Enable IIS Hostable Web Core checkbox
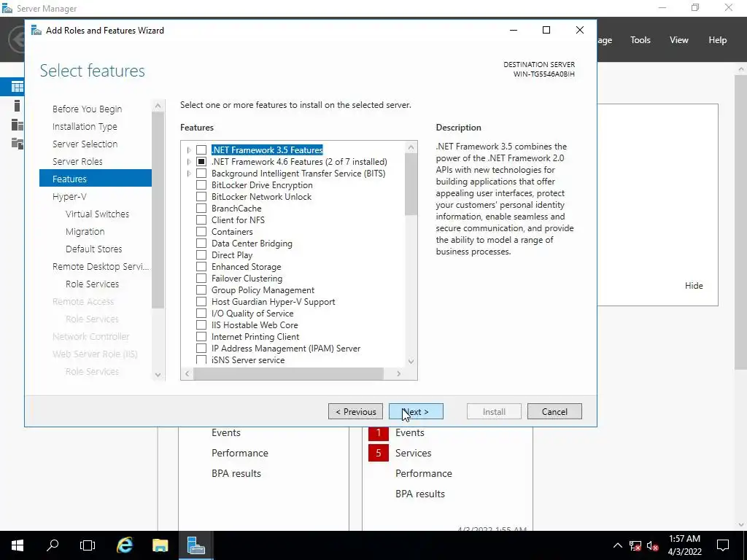747x560 pixels. [201, 325]
